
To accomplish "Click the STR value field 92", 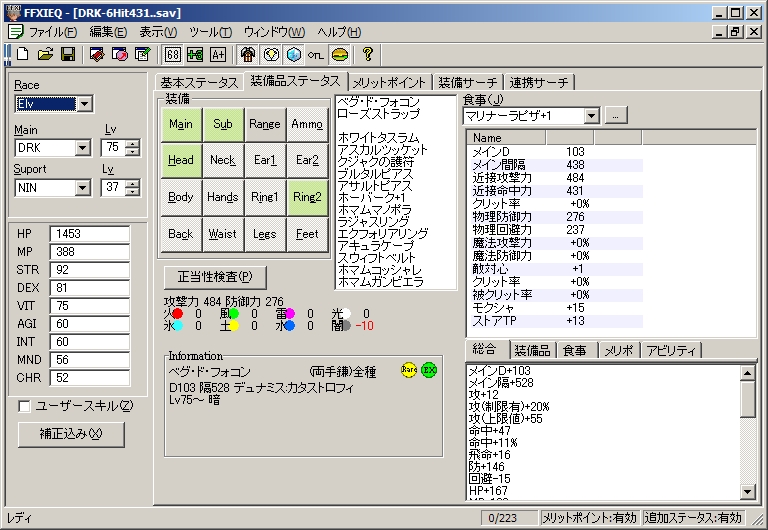I will [90, 270].
